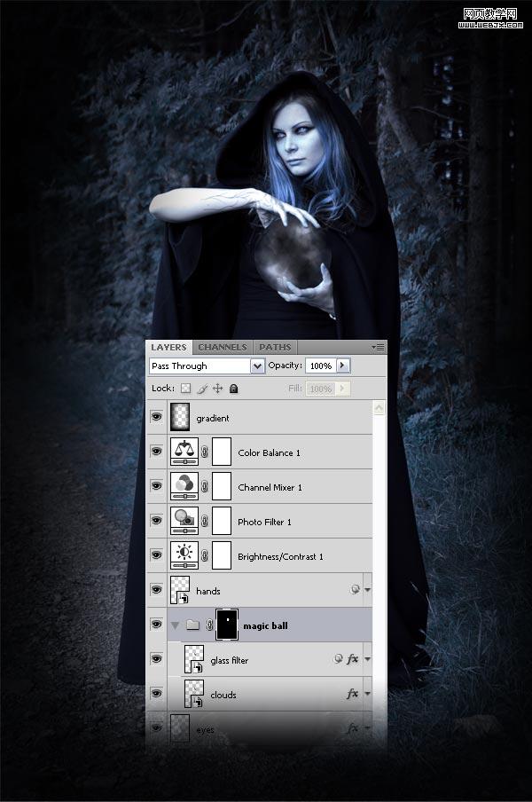This screenshot has height=802, width=532.
Task: Click the hands smart object thumbnail
Action: 180,590
